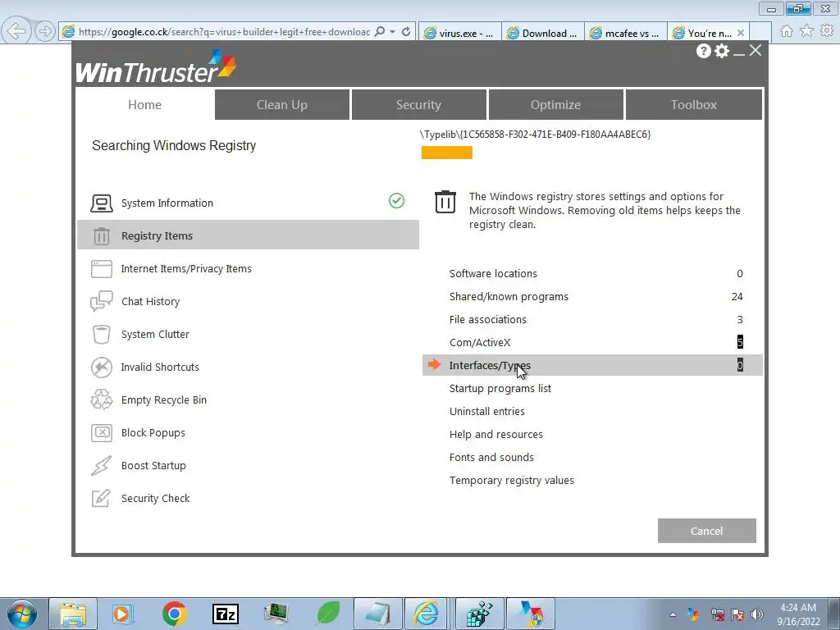Click the Temporary registry values row
The width and height of the screenshot is (840, 630).
pyautogui.click(x=592, y=481)
